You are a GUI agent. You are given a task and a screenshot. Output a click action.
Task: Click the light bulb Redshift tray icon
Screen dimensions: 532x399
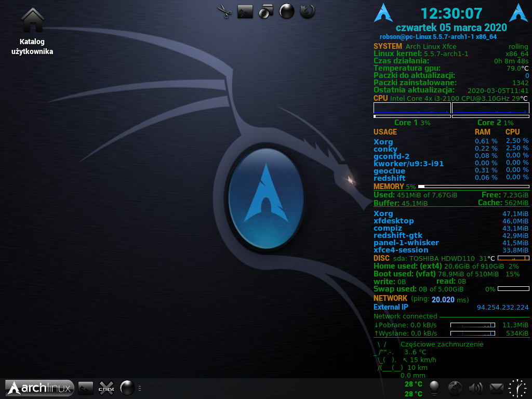tap(434, 388)
